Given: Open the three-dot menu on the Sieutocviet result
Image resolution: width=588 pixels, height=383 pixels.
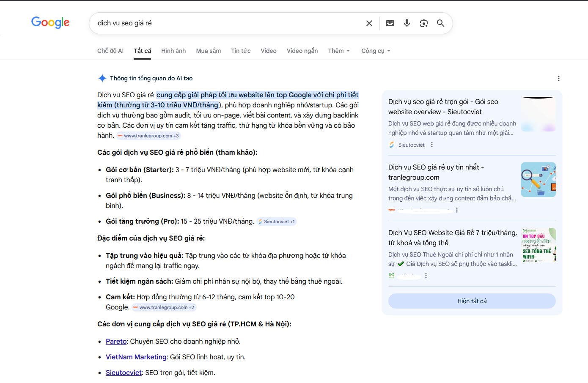Looking at the screenshot, I should (431, 145).
